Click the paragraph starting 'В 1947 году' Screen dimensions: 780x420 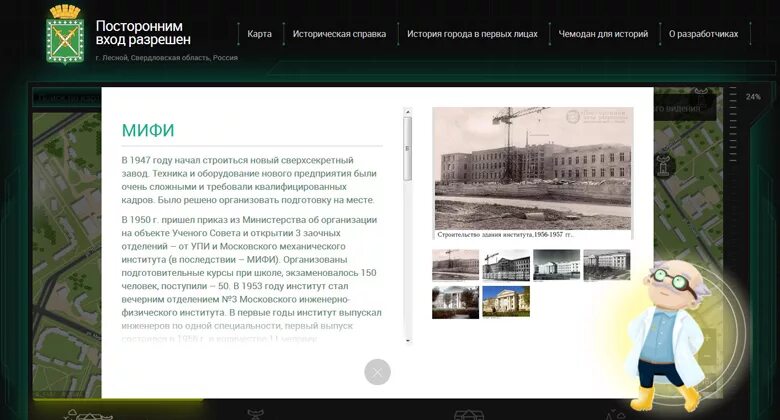tap(249, 180)
